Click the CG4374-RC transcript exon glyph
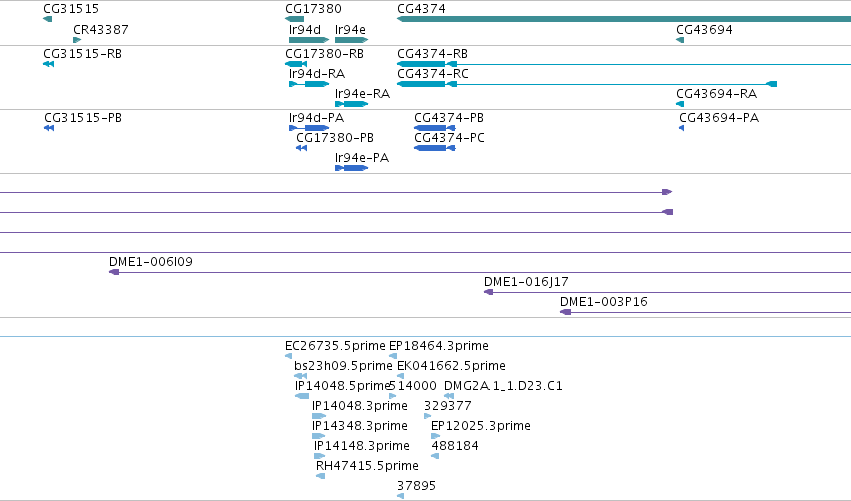The width and height of the screenshot is (851, 501). 421,84
